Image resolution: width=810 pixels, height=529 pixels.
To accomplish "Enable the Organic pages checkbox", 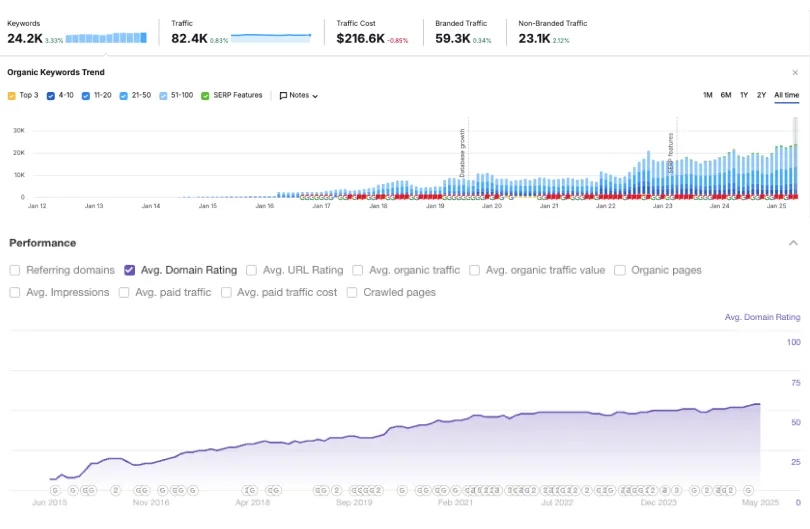I will click(x=620, y=270).
